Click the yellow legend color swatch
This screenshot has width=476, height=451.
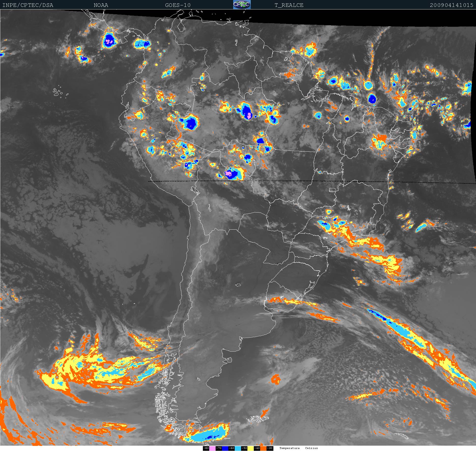(250, 448)
